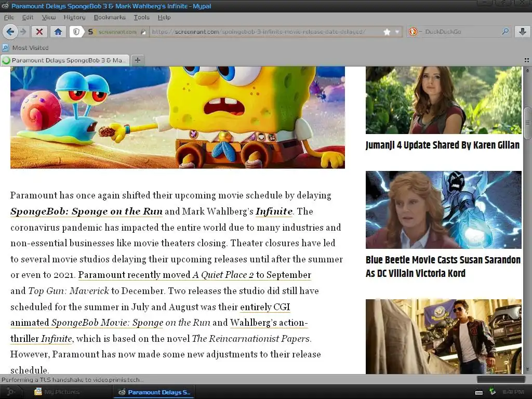Open the SpongeBob: Sponge on the Run link
The image size is (532, 399).
[86, 211]
